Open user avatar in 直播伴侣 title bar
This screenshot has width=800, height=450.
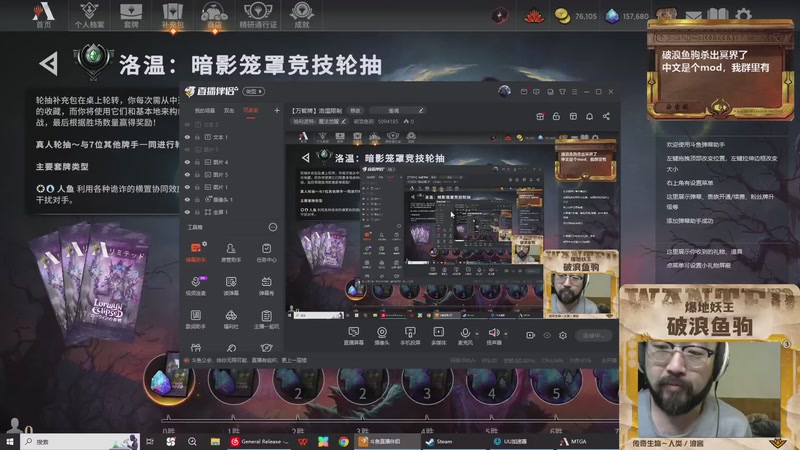coord(504,91)
